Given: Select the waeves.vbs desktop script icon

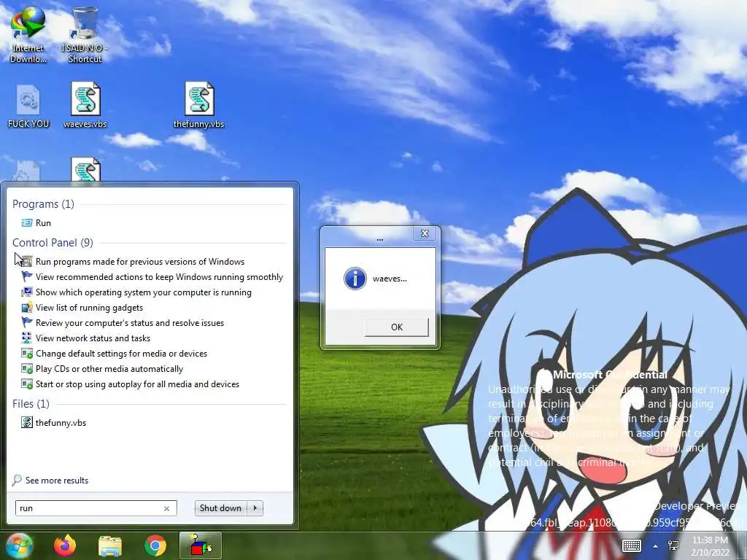Looking at the screenshot, I should point(85,105).
